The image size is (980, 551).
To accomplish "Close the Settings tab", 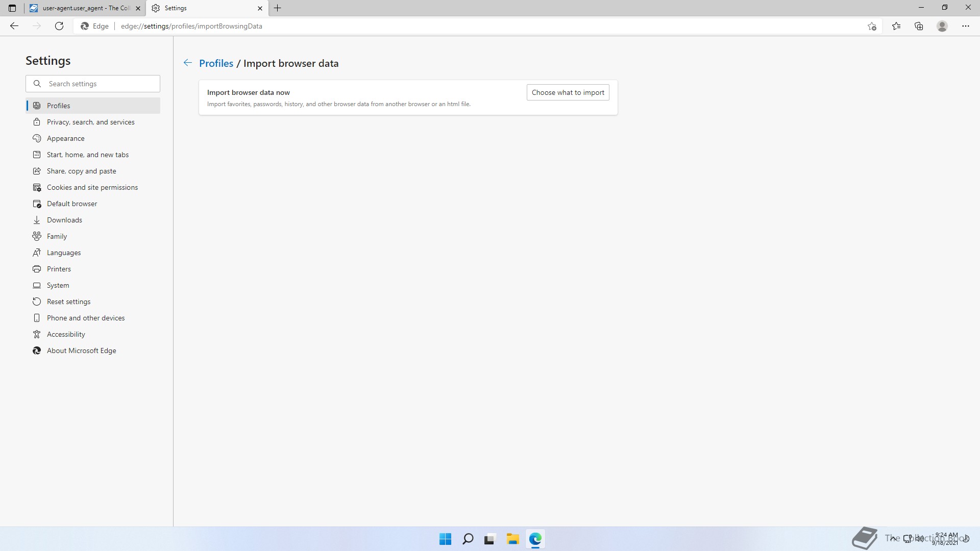I will click(x=260, y=8).
